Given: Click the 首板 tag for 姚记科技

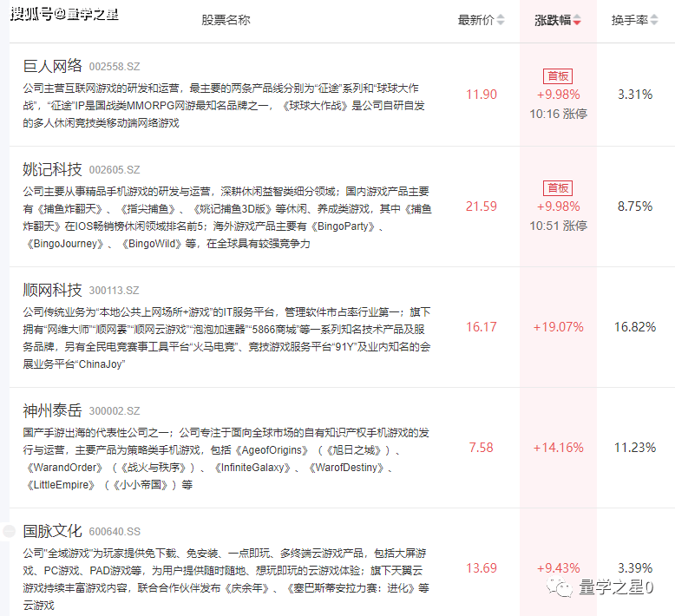Looking at the screenshot, I should click(x=558, y=187).
